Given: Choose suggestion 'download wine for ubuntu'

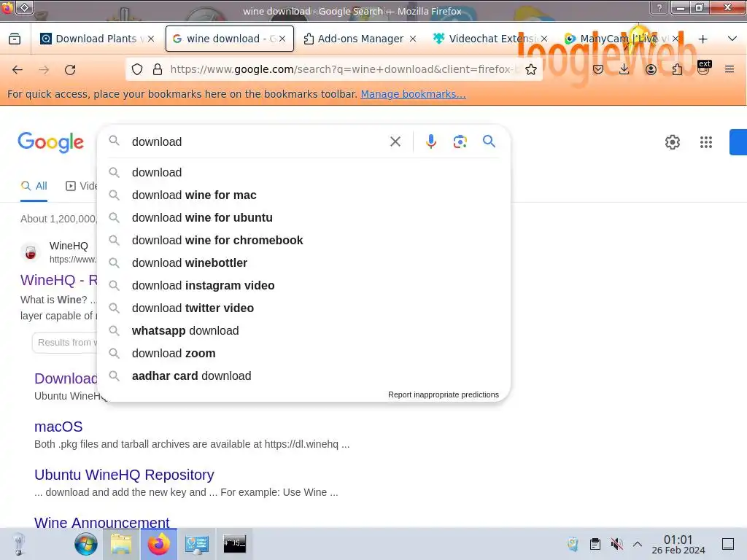Looking at the screenshot, I should pyautogui.click(x=303, y=217).
